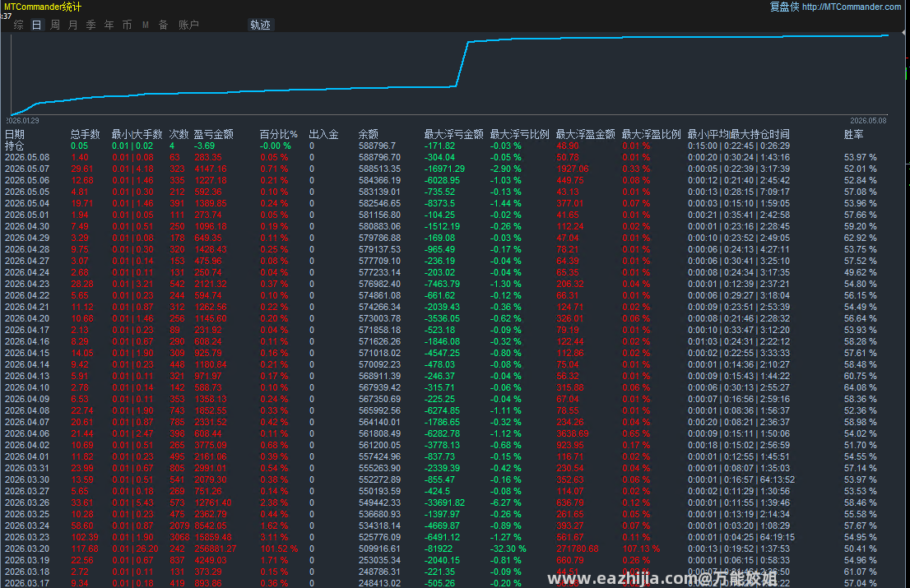Click the balance value 509916.61
The image size is (910, 588).
(379, 549)
